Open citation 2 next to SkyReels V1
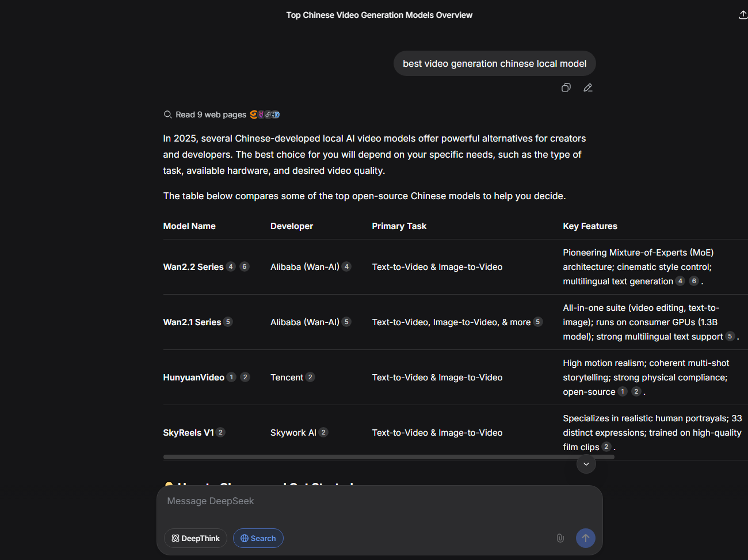The image size is (748, 560). [220, 432]
